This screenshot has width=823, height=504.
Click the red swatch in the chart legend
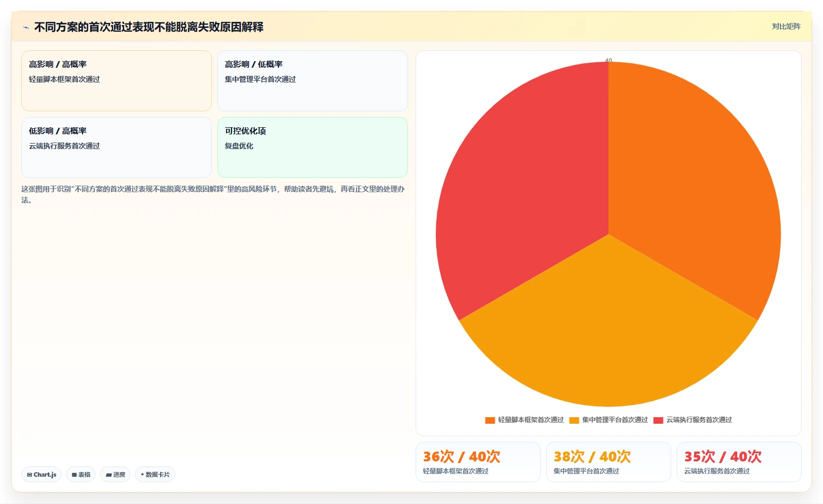click(x=658, y=420)
